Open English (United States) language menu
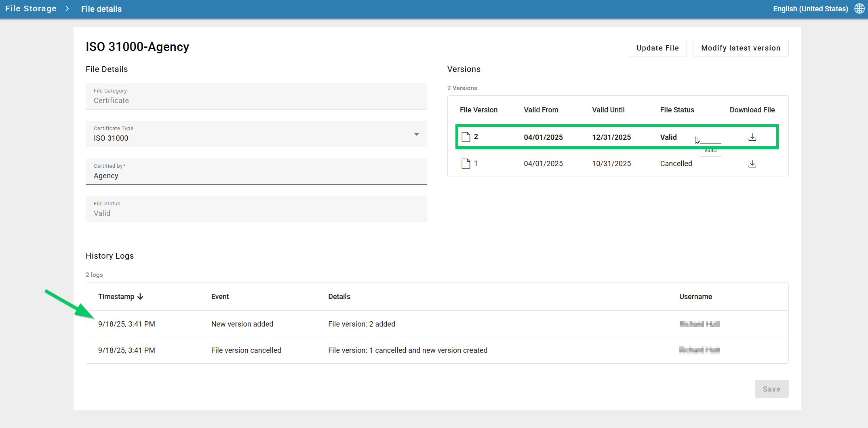Screen dimensions: 868x428 click(x=810, y=9)
